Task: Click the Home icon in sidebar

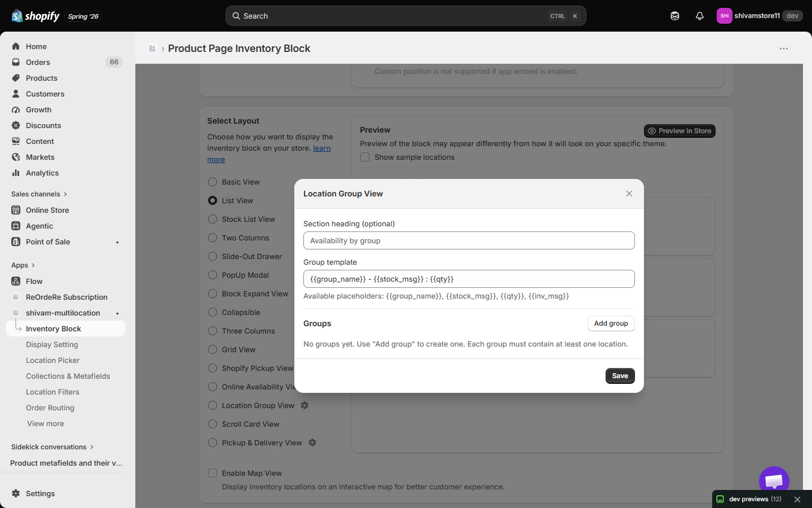Action: [16, 46]
